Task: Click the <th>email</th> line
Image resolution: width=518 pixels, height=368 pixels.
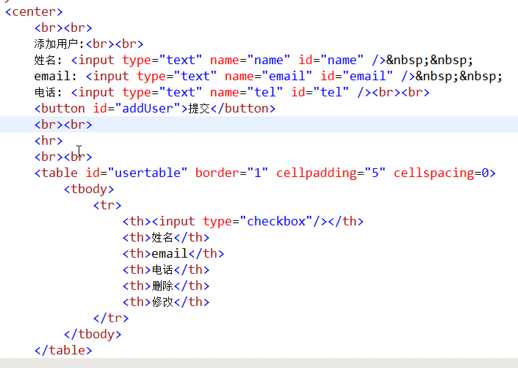Action: click(x=173, y=253)
